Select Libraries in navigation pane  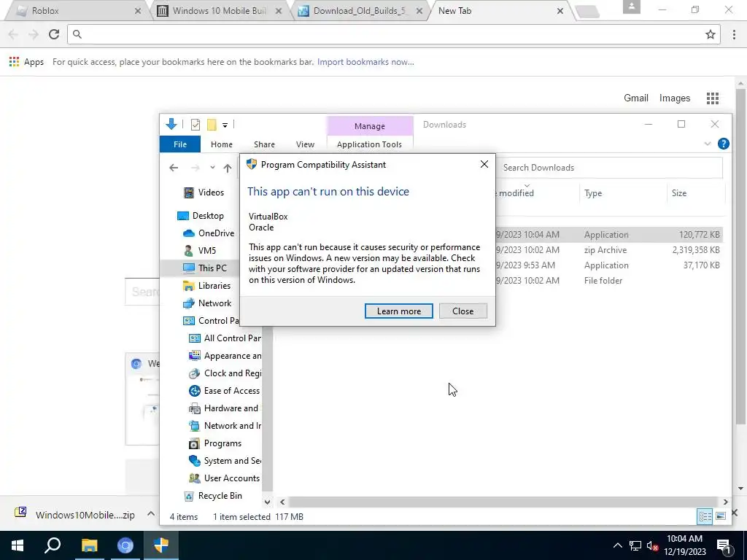(x=207, y=286)
